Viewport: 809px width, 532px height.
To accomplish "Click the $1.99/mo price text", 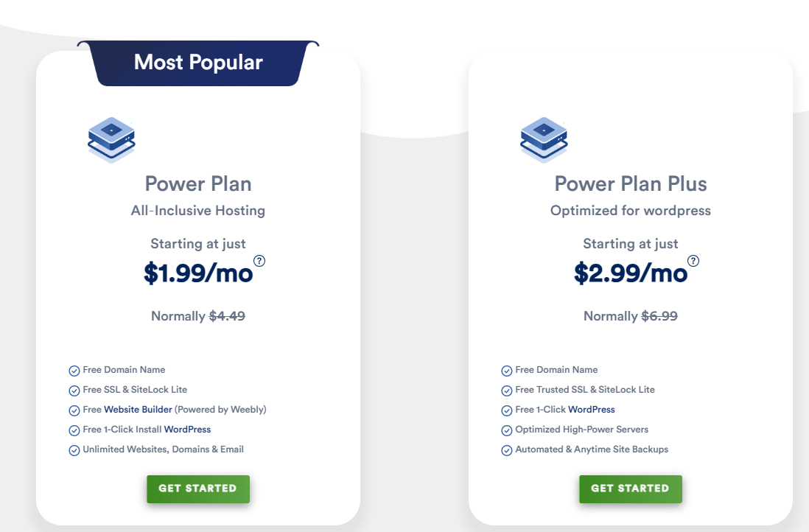I will point(198,273).
